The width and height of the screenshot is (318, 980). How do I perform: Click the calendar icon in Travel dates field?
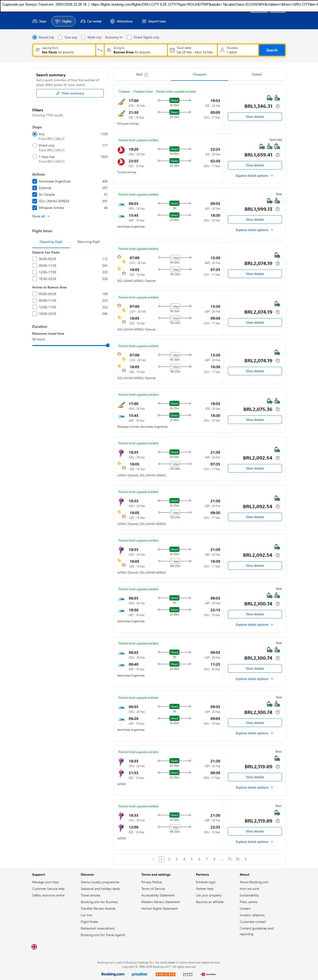tap(172, 50)
